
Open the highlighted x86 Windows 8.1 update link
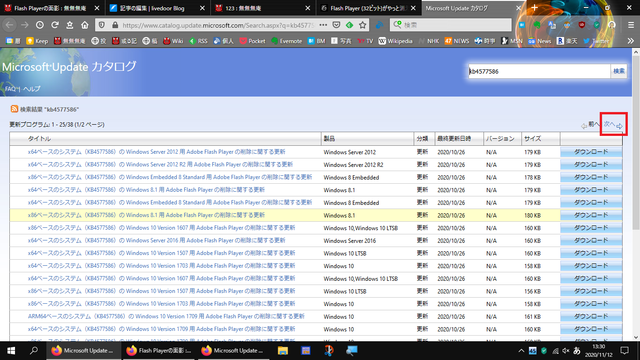click(146, 215)
